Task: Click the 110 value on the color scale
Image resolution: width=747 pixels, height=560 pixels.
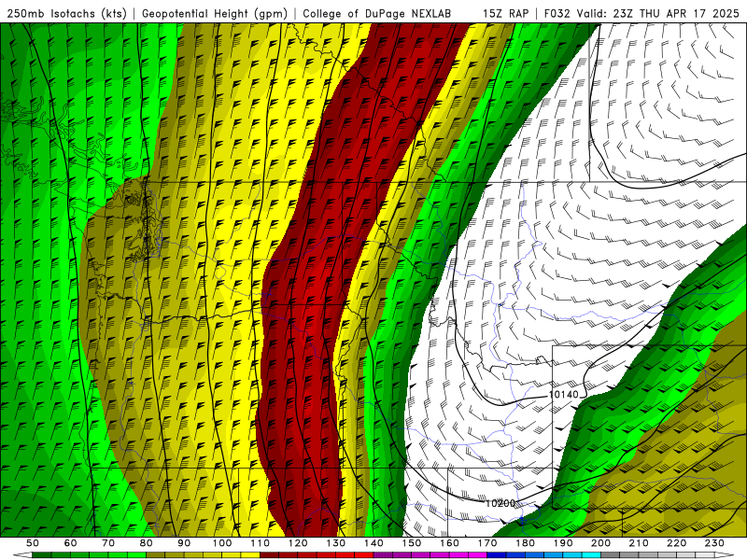Action: coord(261,543)
